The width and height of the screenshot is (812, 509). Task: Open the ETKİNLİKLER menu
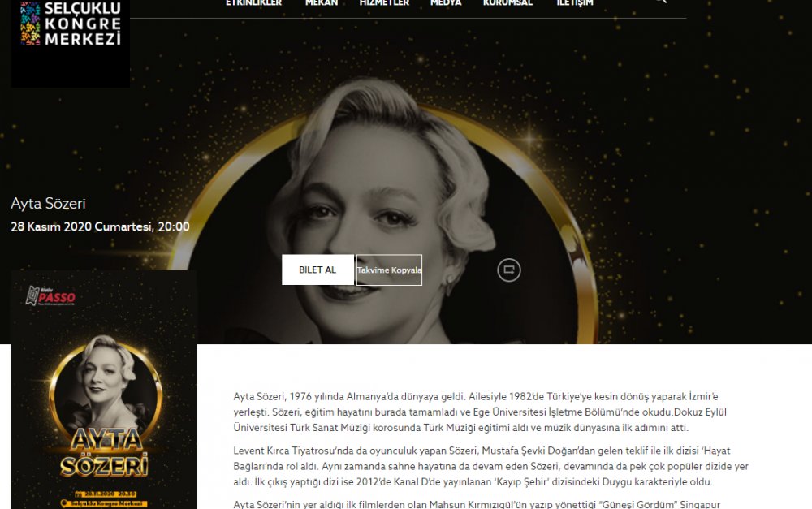[253, 2]
